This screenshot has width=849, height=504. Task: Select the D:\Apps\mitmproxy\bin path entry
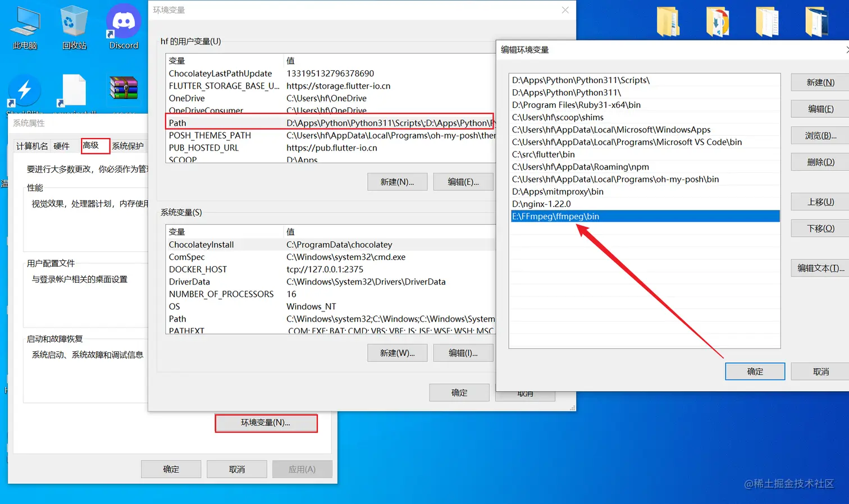645,191
